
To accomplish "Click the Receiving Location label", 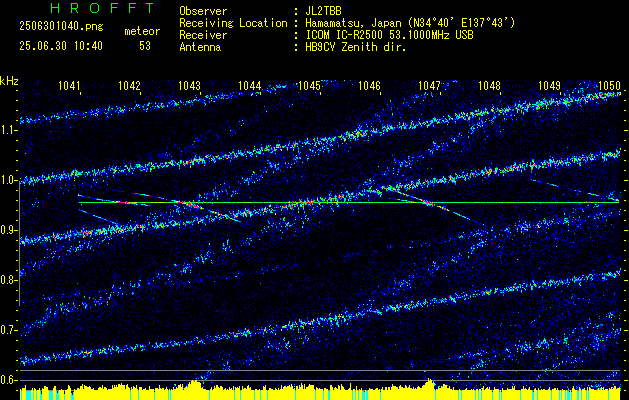I will pos(233,23).
